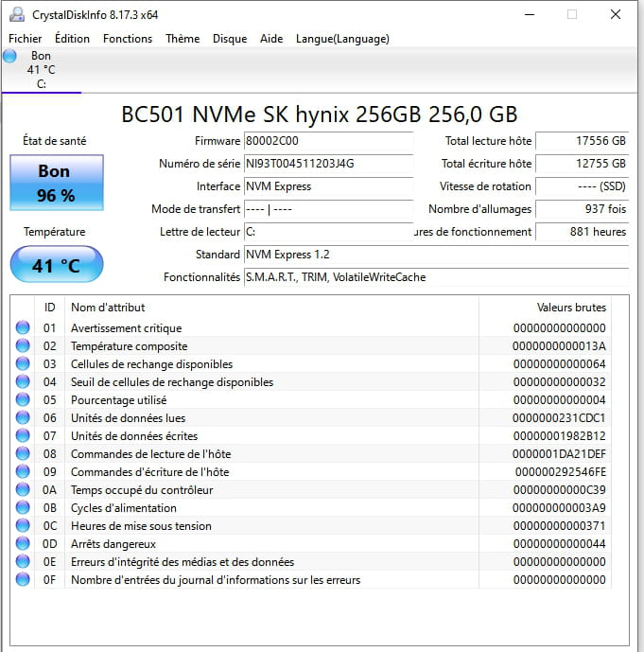Select the C: disk tab showing Bon 41 °C
This screenshot has height=652, width=644.
click(42, 70)
